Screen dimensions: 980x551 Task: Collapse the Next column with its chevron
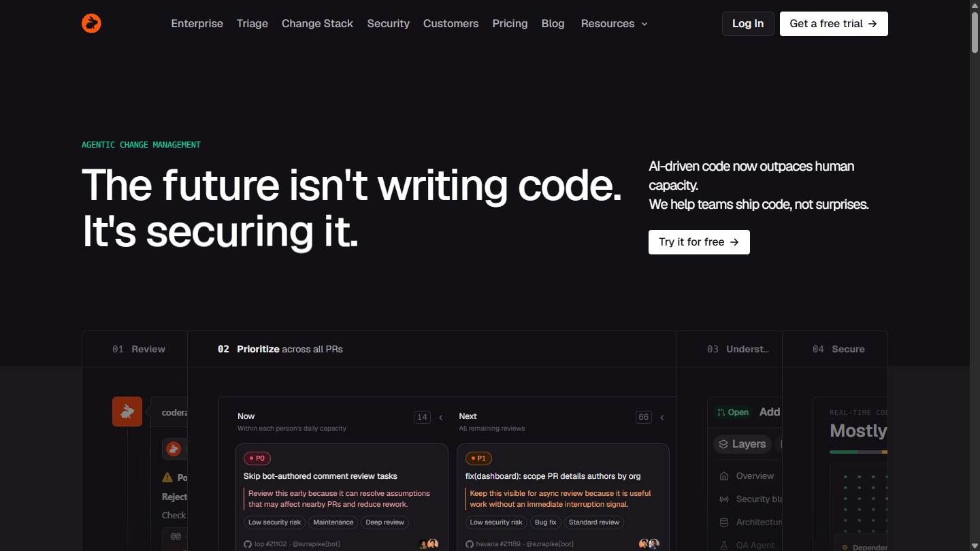click(x=662, y=418)
